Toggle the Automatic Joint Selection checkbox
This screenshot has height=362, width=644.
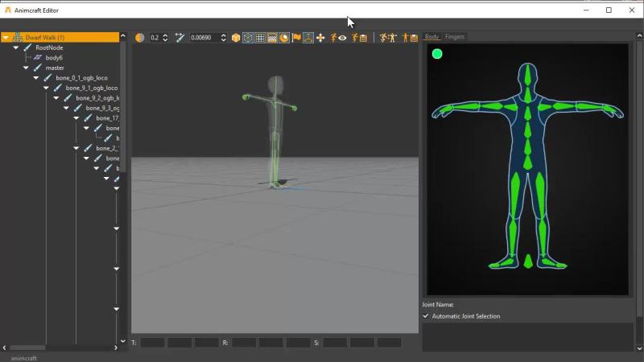pos(426,316)
